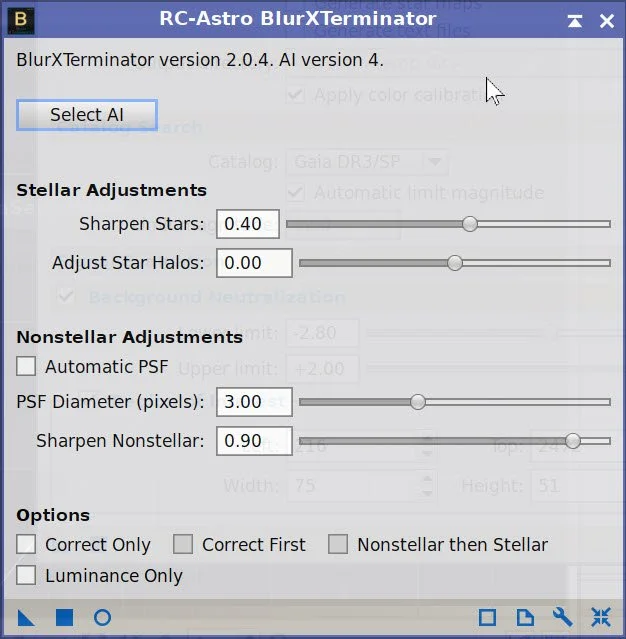
Task: Click the Adjust Star Halos slider handle
Action: [x=455, y=263]
